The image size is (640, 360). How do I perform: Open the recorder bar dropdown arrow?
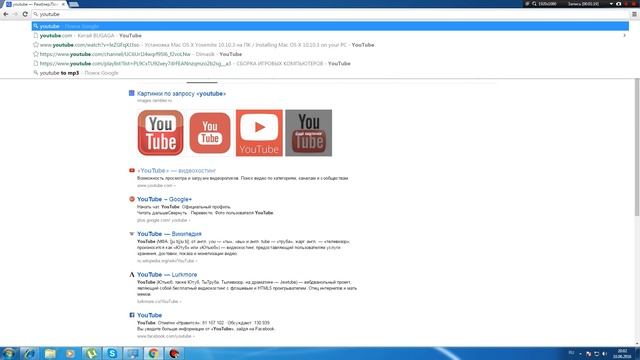point(611,4)
